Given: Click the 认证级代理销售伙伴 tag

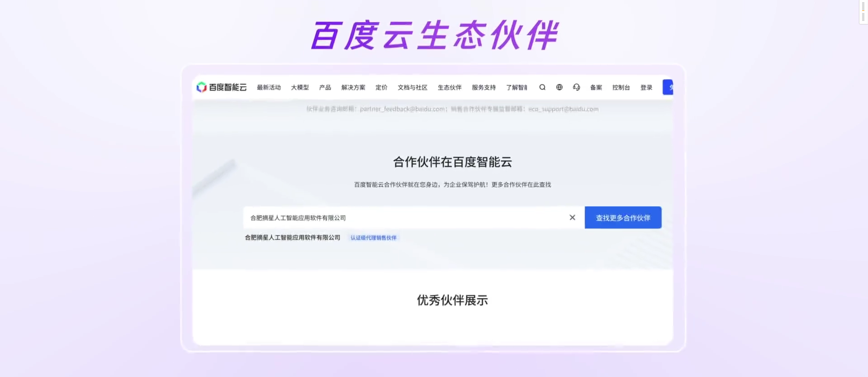Looking at the screenshot, I should pyautogui.click(x=374, y=238).
